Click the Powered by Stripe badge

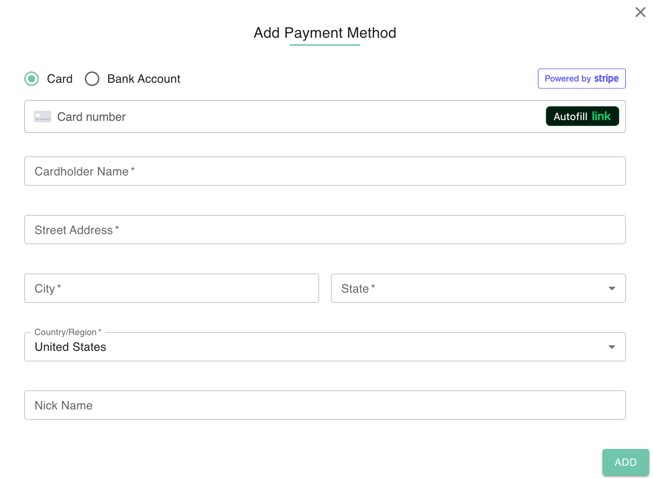[x=581, y=78]
